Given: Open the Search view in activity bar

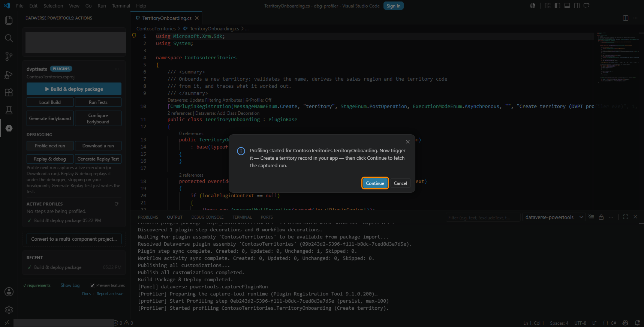Looking at the screenshot, I should (x=9, y=38).
